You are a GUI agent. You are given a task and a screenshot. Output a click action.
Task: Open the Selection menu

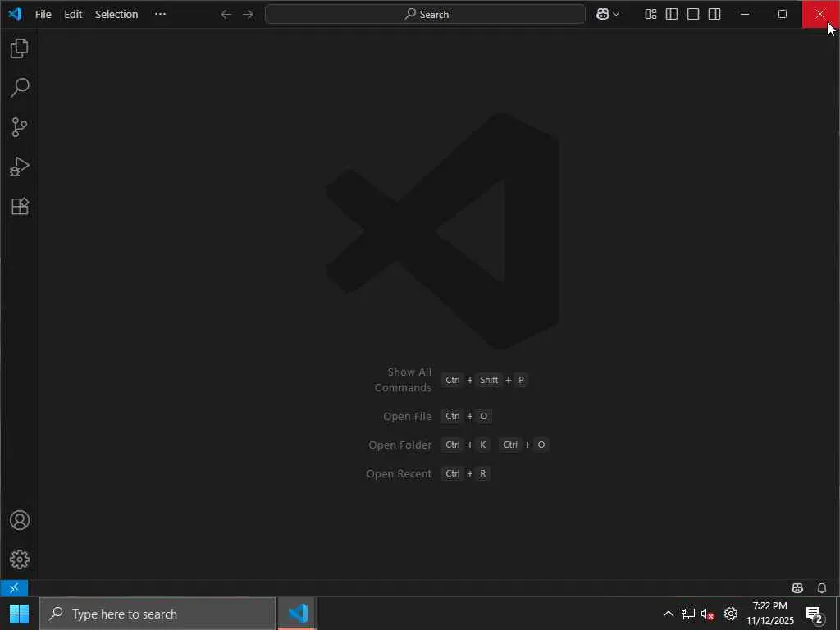(116, 15)
